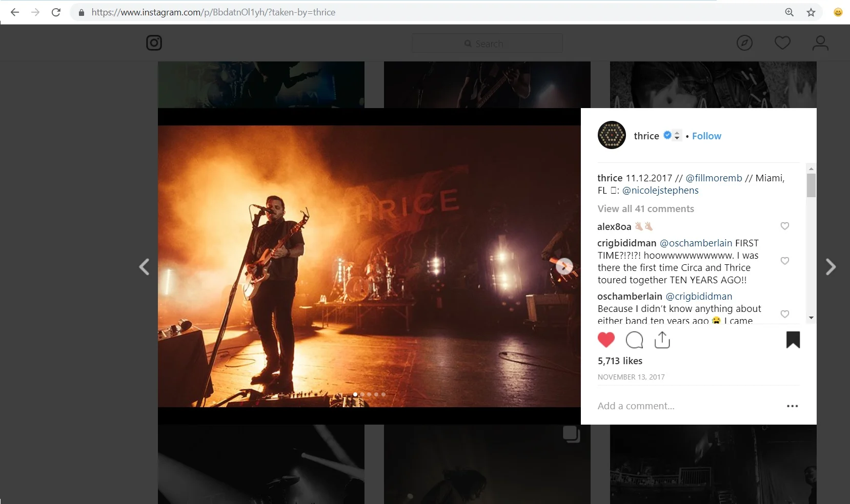Like oschamberlain's comment

point(785,314)
